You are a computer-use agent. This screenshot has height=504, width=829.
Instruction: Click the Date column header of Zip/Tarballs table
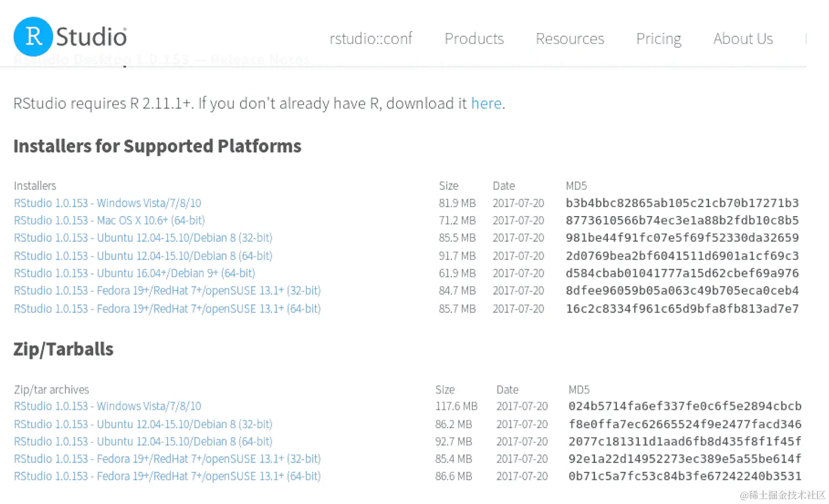click(507, 390)
